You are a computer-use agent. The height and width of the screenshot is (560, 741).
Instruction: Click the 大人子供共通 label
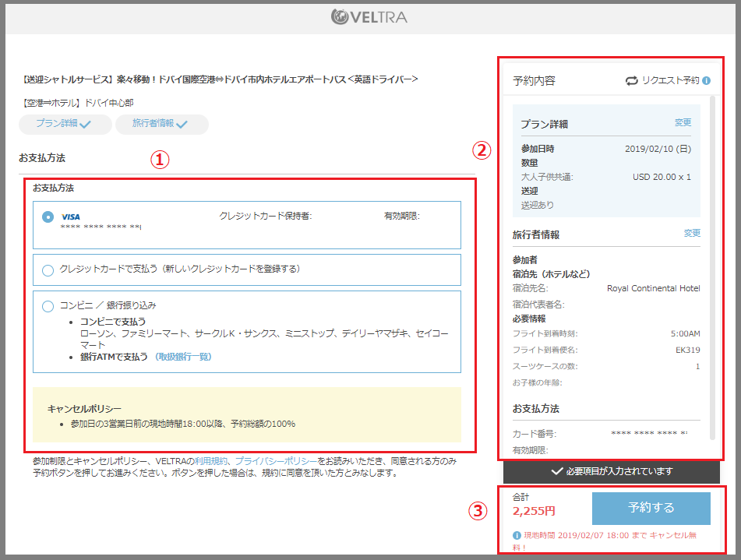(547, 178)
